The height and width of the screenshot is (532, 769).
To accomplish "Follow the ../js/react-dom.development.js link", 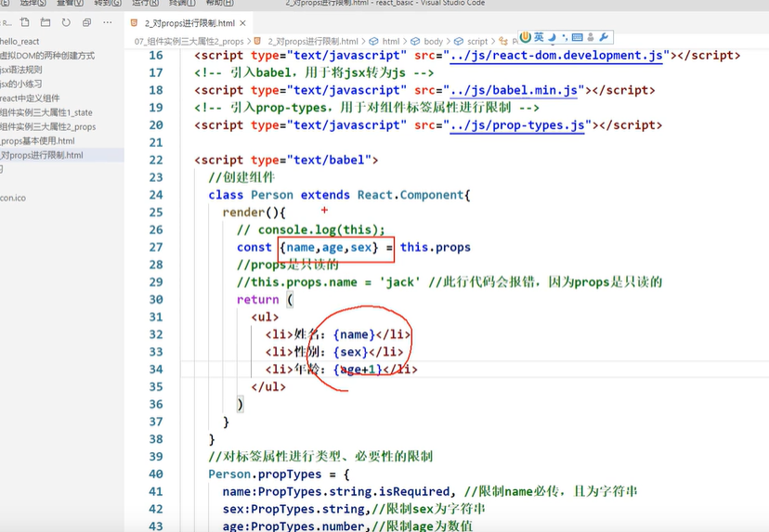I will pyautogui.click(x=556, y=56).
